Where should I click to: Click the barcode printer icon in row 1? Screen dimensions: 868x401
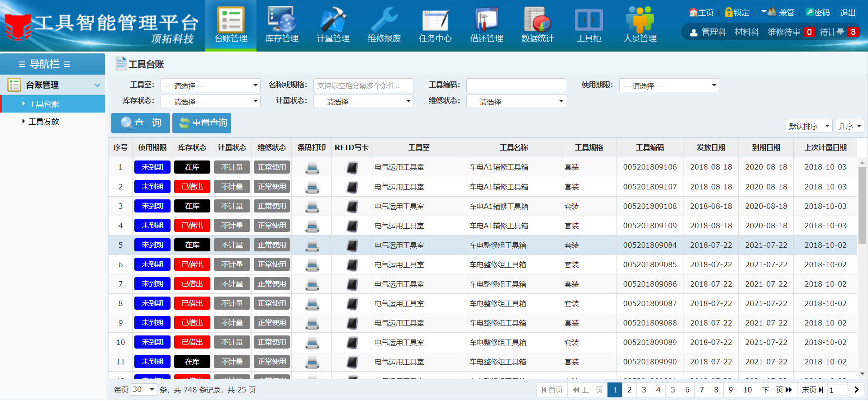pyautogui.click(x=312, y=168)
